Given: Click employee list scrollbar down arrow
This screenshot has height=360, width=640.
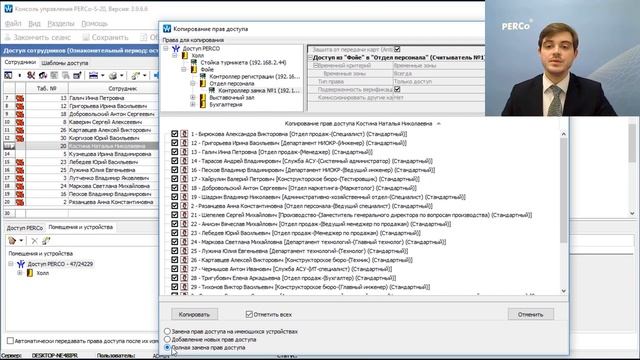Looking at the screenshot, I should coord(563,291).
